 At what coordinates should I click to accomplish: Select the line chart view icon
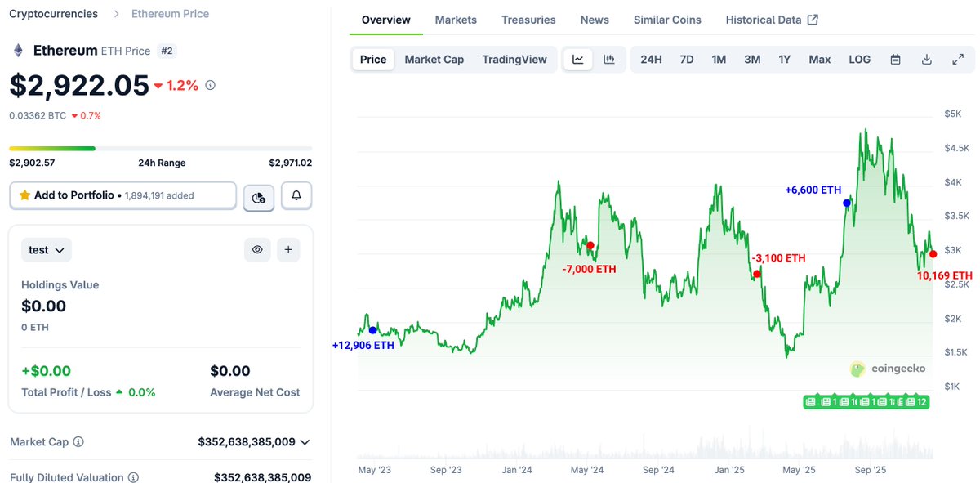[x=578, y=59]
